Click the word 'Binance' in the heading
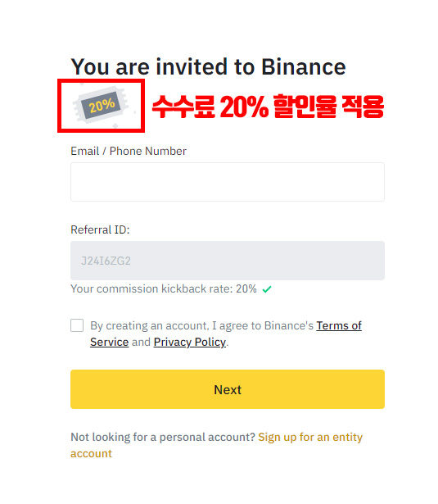 [304, 67]
